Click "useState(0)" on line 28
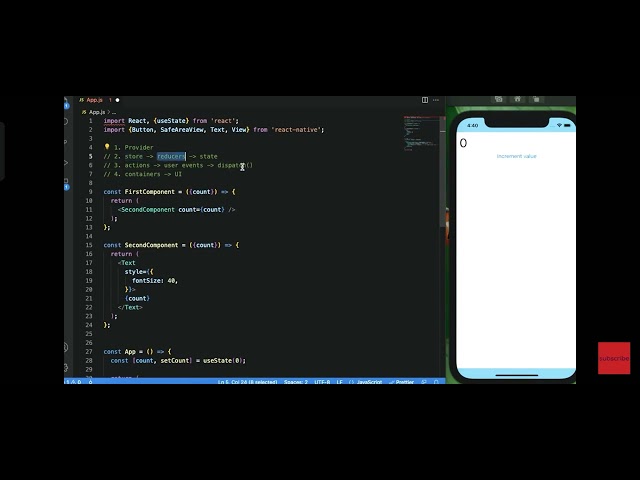This screenshot has width=640, height=480. click(x=223, y=361)
